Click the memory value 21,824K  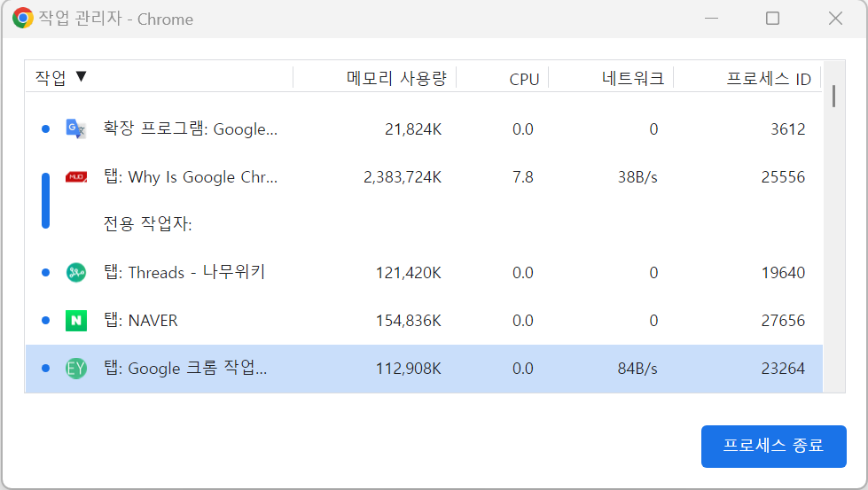413,129
